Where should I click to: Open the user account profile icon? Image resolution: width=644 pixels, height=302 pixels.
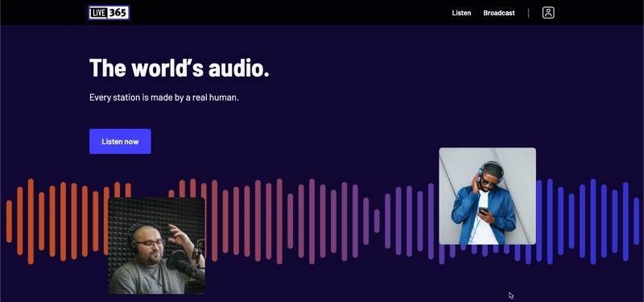(x=548, y=13)
